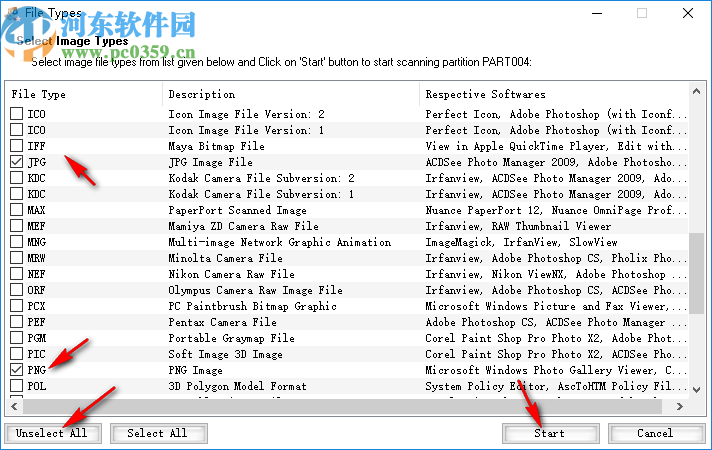Select 'Pentax Camera File' description
Viewport: 712px width, 450px height.
[222, 322]
